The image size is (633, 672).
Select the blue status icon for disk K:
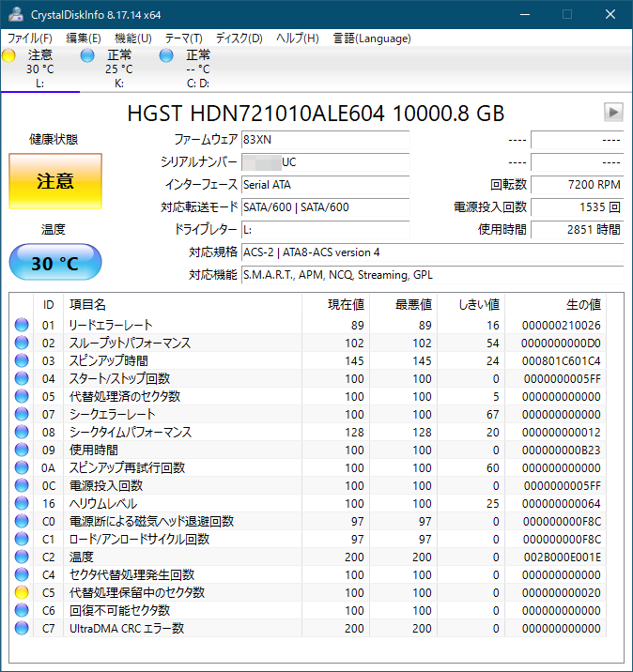click(87, 55)
